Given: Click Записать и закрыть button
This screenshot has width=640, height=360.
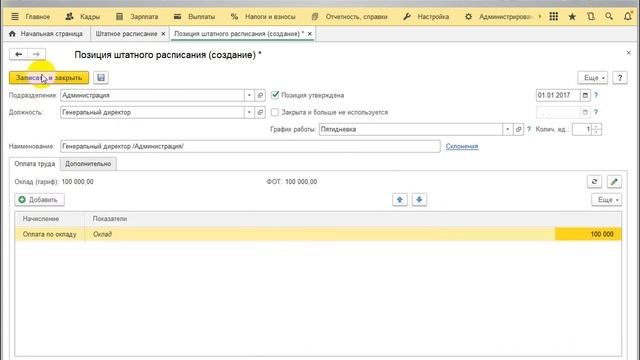Looking at the screenshot, I should pos(49,78).
